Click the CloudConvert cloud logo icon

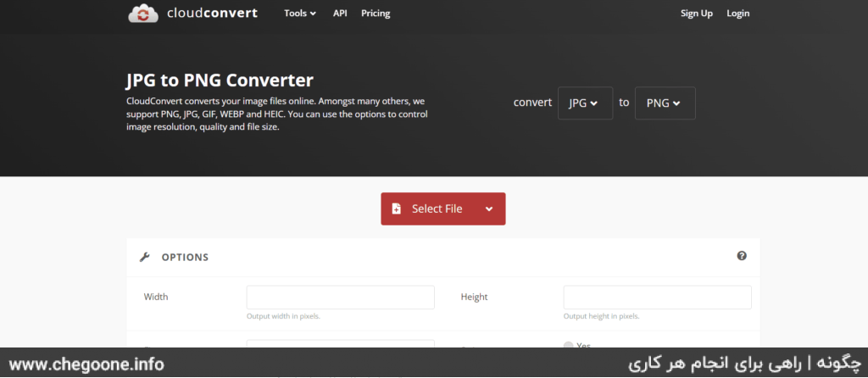click(x=143, y=13)
